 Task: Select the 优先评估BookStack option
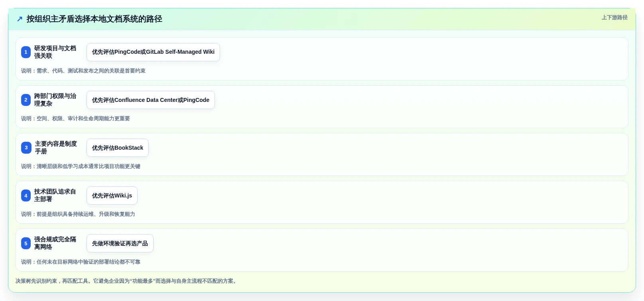118,148
